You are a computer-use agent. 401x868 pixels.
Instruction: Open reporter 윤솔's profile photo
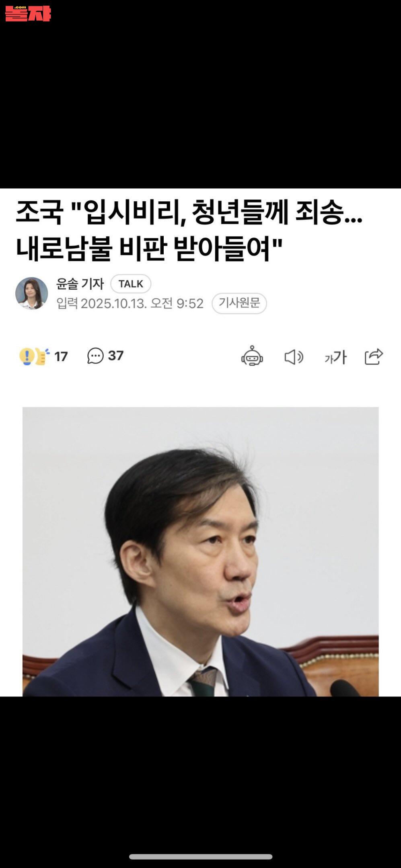[31, 293]
